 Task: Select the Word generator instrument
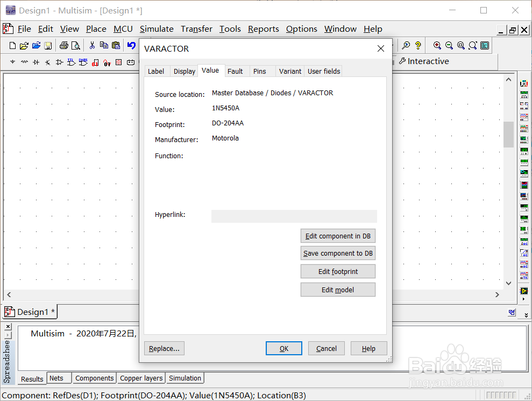tap(524, 162)
